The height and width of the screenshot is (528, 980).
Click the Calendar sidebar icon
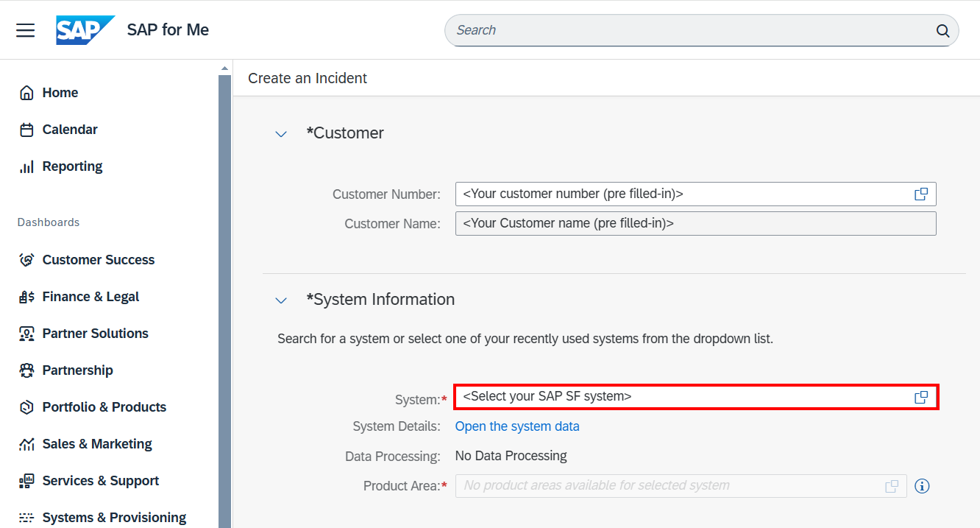pos(26,130)
